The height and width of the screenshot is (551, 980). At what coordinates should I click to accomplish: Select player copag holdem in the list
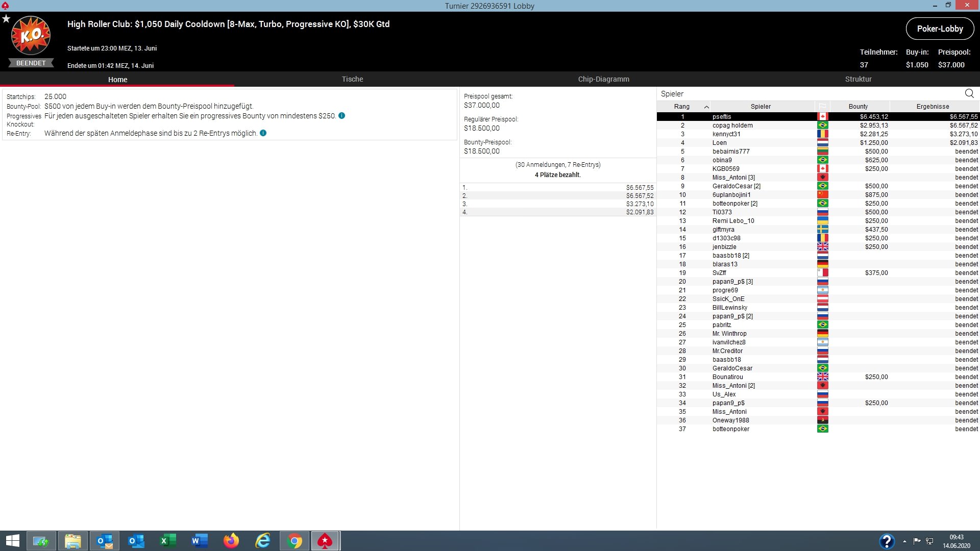pos(732,126)
